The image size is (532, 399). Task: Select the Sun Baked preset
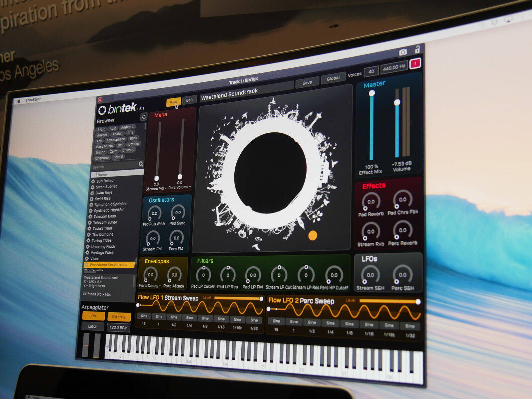coord(105,181)
